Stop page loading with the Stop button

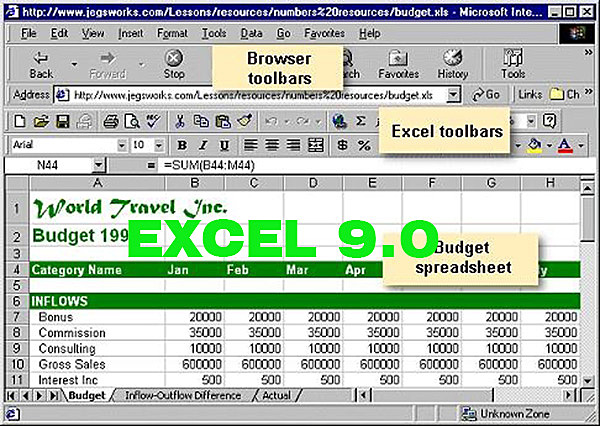coord(174,64)
